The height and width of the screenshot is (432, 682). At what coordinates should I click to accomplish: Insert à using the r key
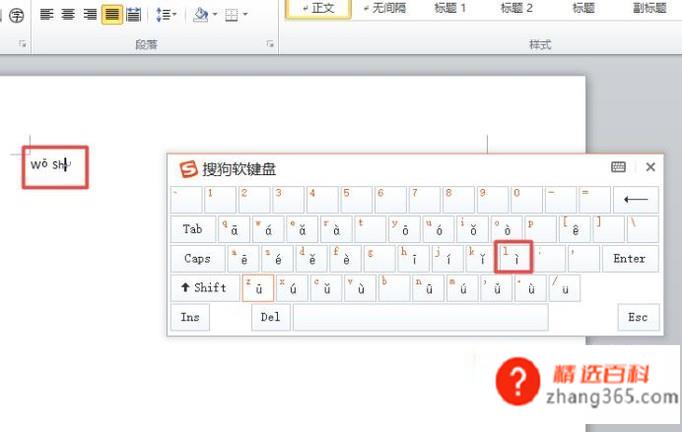point(336,229)
